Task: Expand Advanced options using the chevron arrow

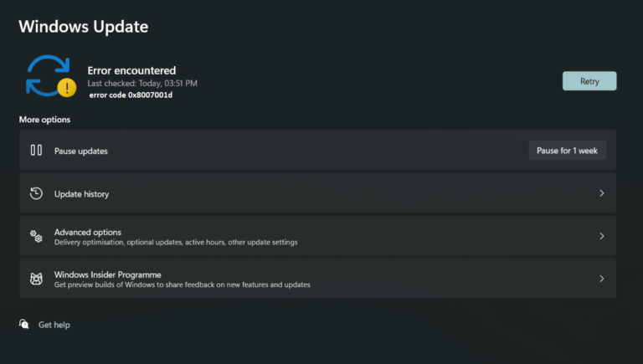Action: click(602, 236)
